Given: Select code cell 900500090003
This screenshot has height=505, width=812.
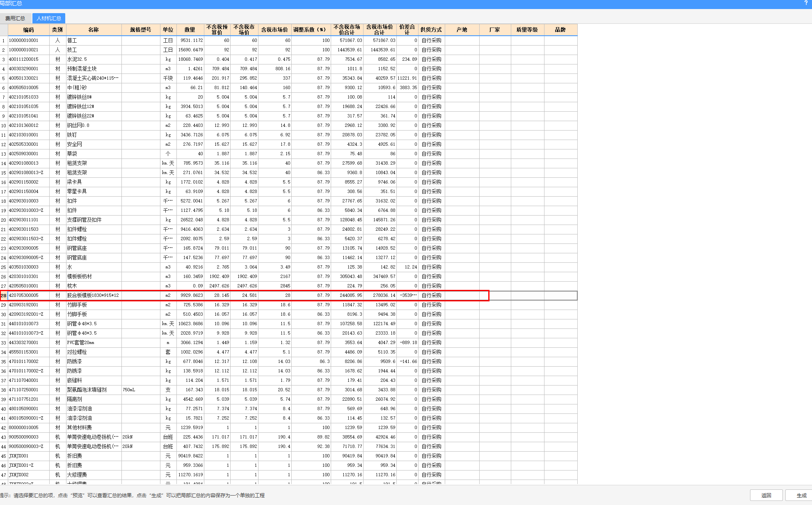Looking at the screenshot, I should point(29,437).
